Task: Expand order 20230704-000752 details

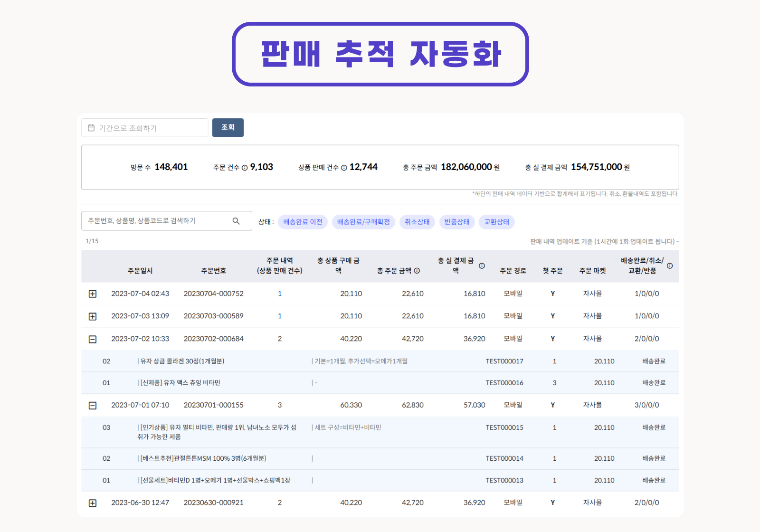Action: (x=93, y=294)
